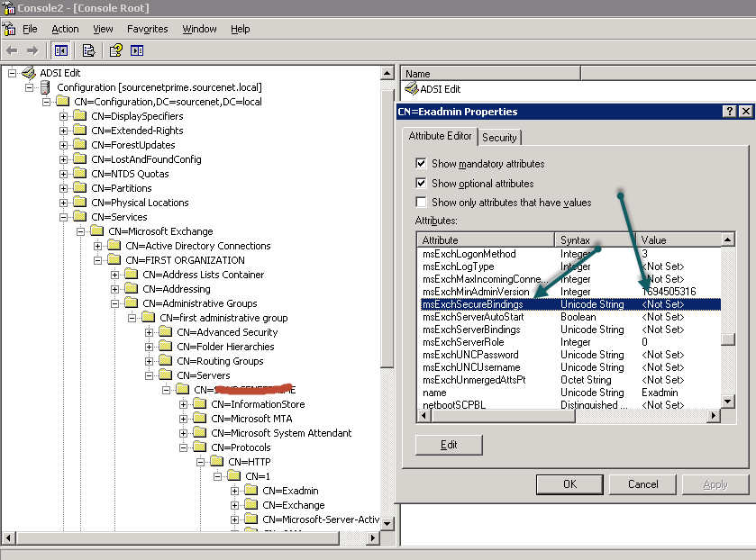Click the dialog's question mark help icon

(728, 112)
